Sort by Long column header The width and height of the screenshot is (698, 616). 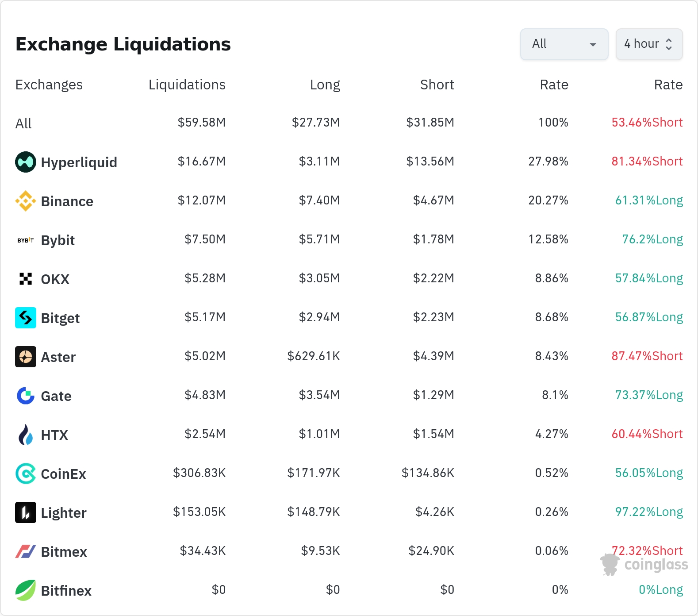click(x=325, y=85)
